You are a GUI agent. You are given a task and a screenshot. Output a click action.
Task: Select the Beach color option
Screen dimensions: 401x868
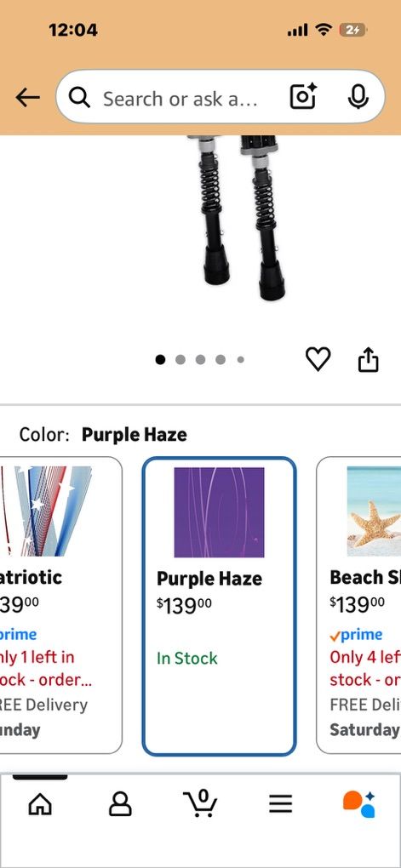[x=359, y=605]
